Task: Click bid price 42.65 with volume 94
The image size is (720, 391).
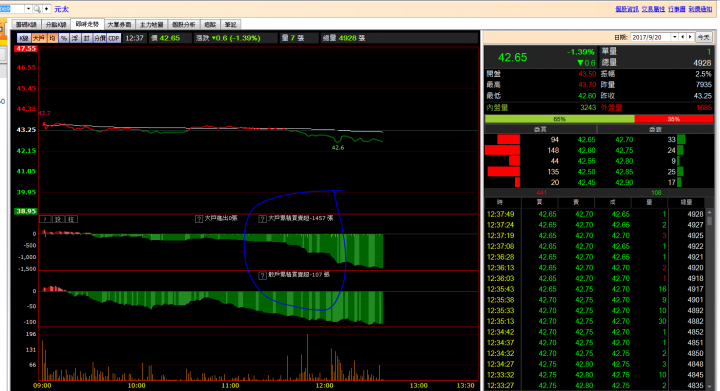Action: click(x=586, y=140)
